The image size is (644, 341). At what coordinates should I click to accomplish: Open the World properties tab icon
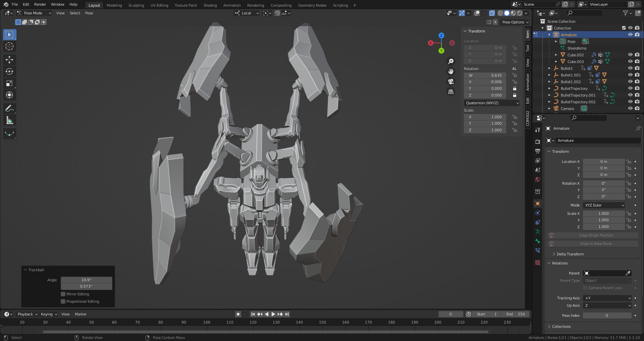tap(538, 179)
